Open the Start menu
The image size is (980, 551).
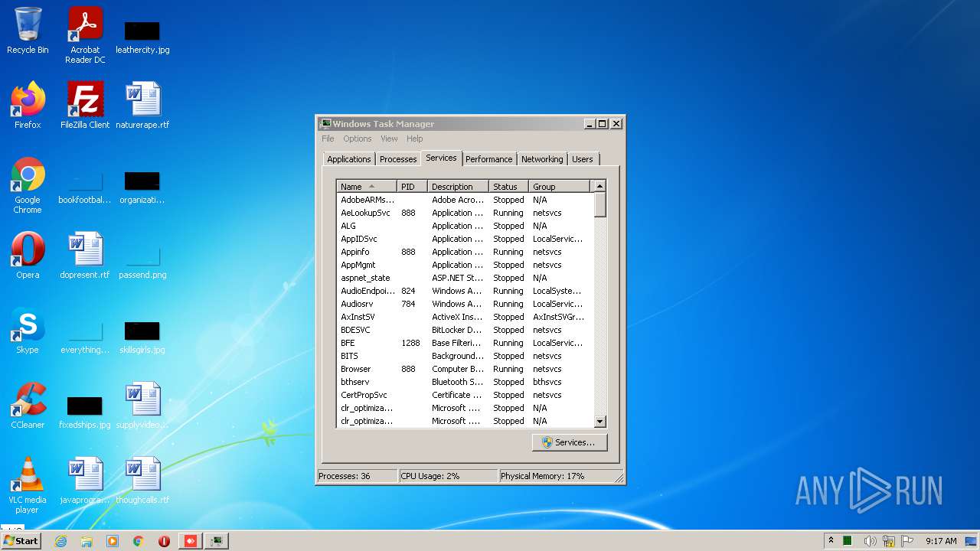pyautogui.click(x=21, y=541)
